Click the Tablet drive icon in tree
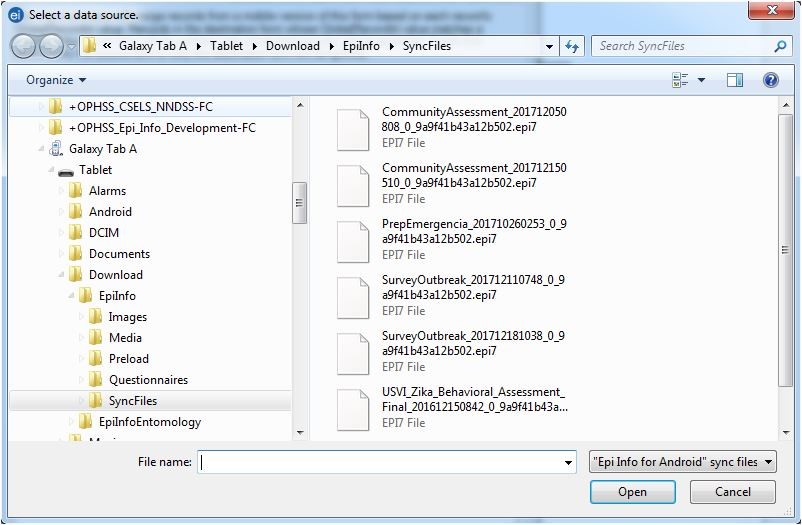Screen dimensions: 802x525 click(x=66, y=172)
